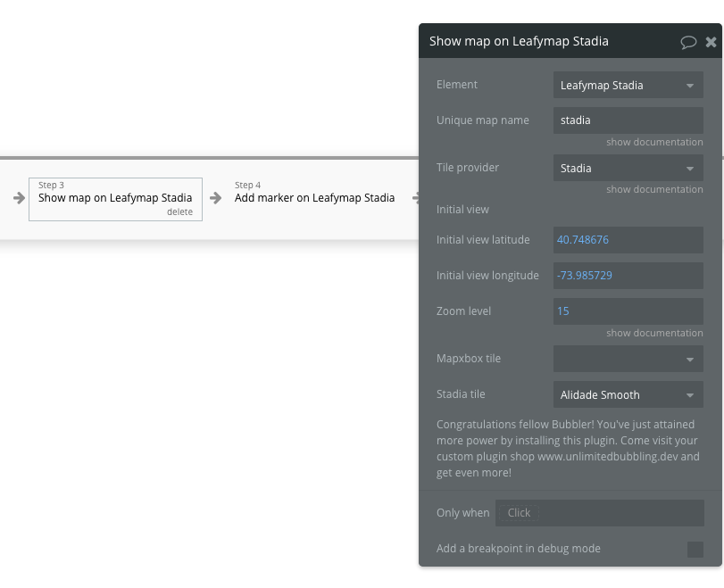Click the Only when condition field
Screen dimensions: 724x588
[599, 513]
